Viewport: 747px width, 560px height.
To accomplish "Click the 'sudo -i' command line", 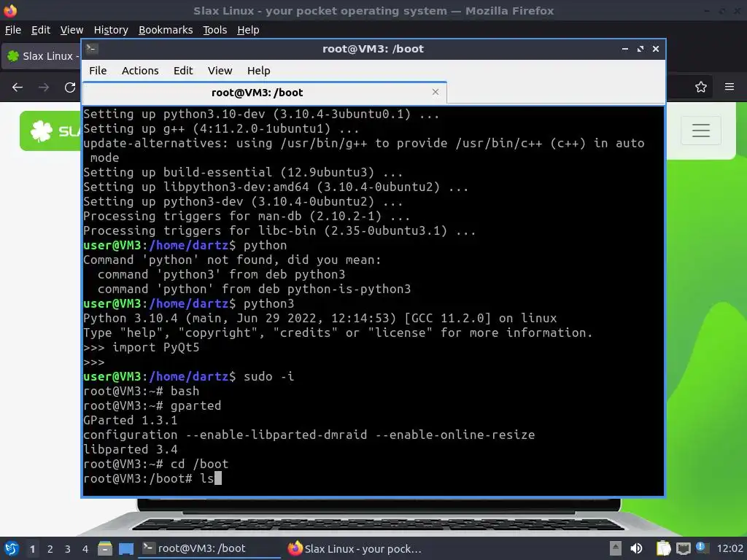I will [189, 376].
